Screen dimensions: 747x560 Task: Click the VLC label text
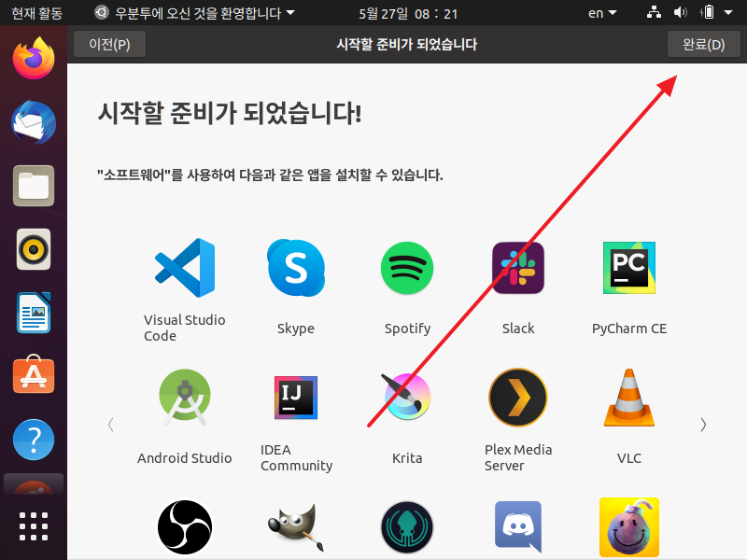tap(628, 458)
